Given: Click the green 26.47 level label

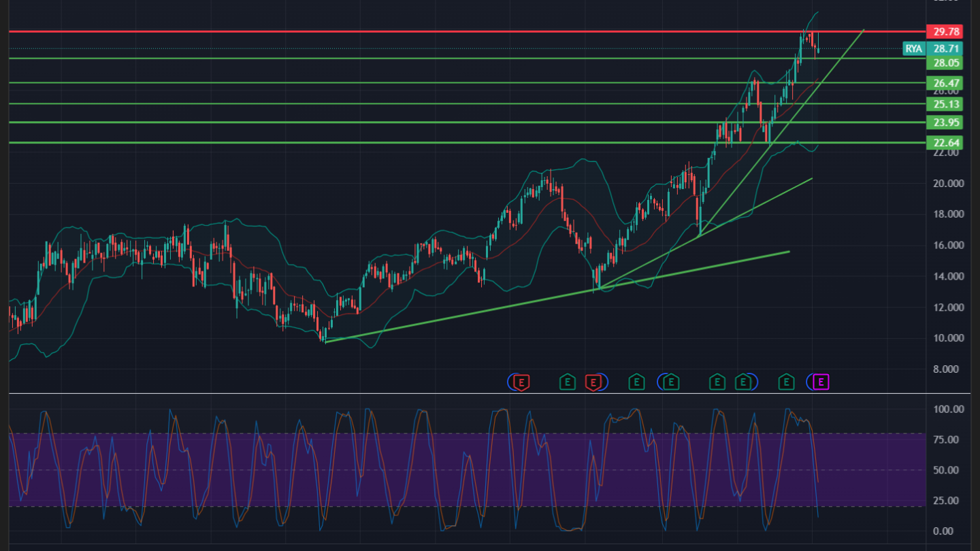Looking at the screenshot, I should (x=946, y=83).
